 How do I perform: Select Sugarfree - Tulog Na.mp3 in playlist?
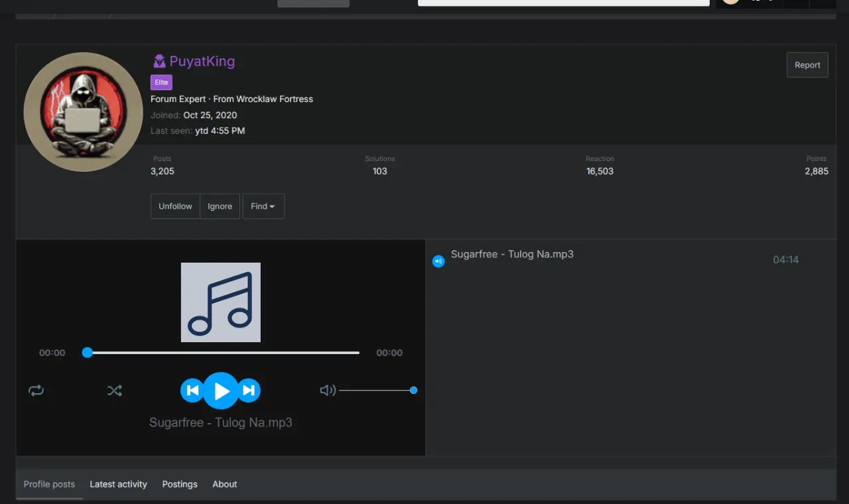tap(512, 254)
